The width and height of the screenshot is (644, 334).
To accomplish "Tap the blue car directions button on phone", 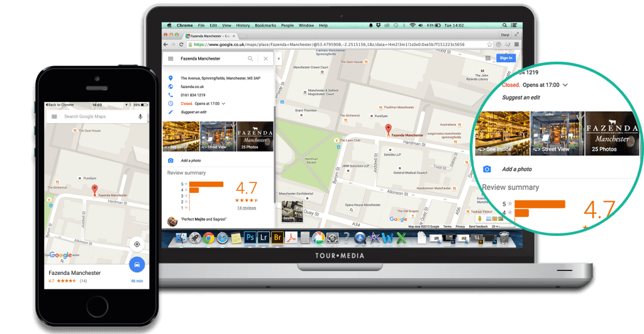I will point(136,264).
